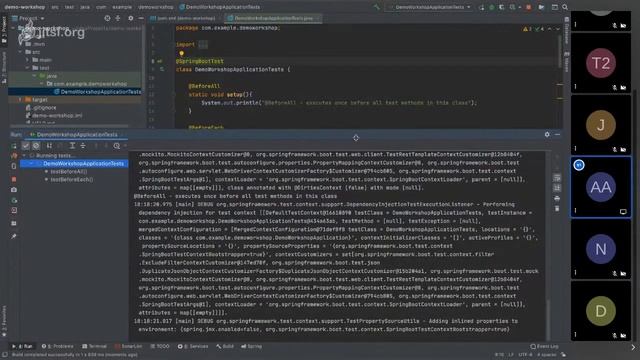The width and height of the screenshot is (640, 360).
Task: Collapse the Running tests node
Action: point(24,156)
